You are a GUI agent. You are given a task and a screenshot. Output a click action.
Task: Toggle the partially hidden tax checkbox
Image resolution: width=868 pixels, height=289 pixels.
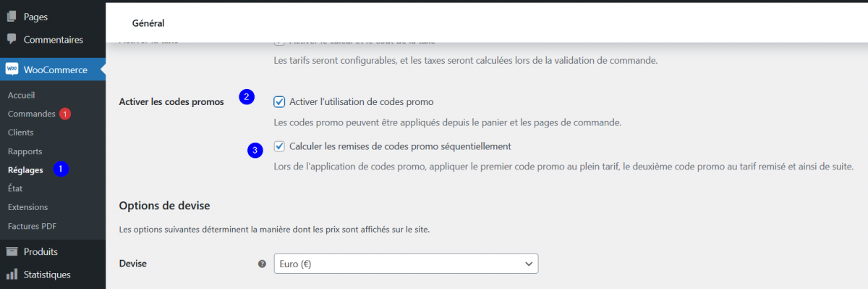[x=279, y=42]
